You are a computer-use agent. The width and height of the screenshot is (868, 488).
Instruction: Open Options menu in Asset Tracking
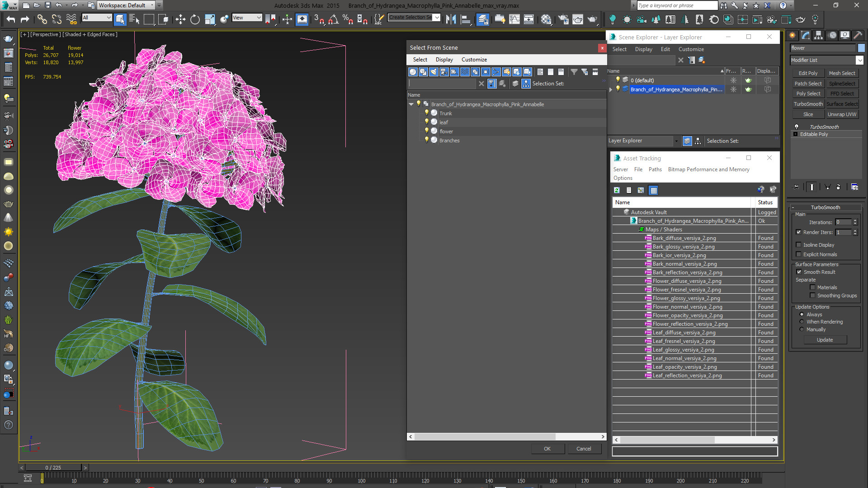[x=623, y=178]
